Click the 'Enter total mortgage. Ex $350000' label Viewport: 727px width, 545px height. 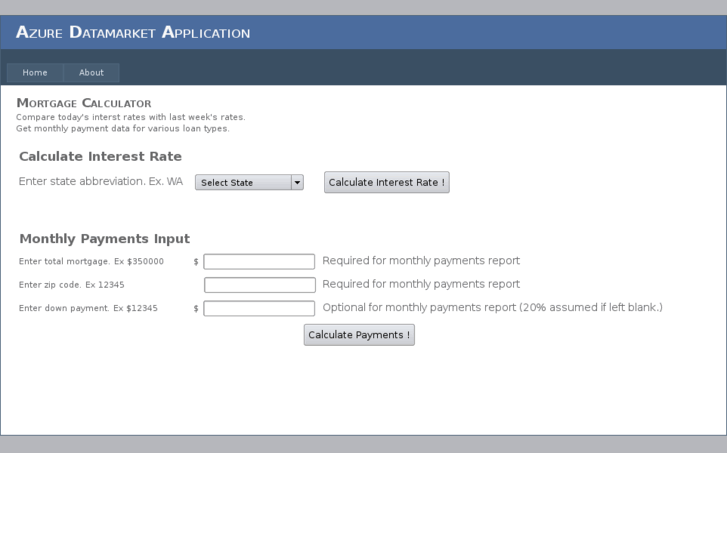[x=91, y=261]
